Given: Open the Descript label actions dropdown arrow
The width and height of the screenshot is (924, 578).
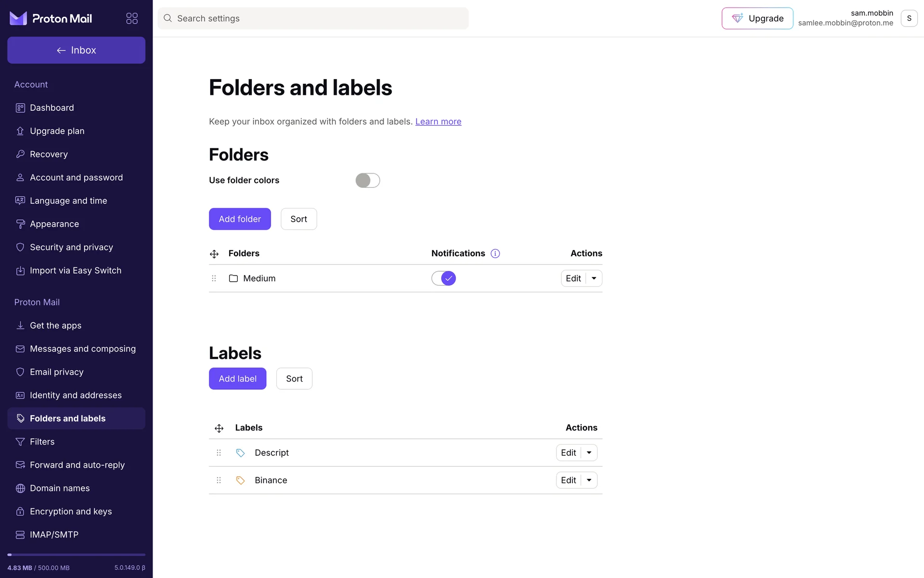Looking at the screenshot, I should tap(589, 453).
